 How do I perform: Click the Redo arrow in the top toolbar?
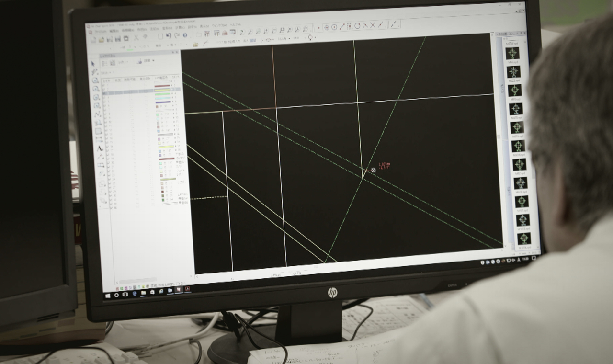coord(177,35)
